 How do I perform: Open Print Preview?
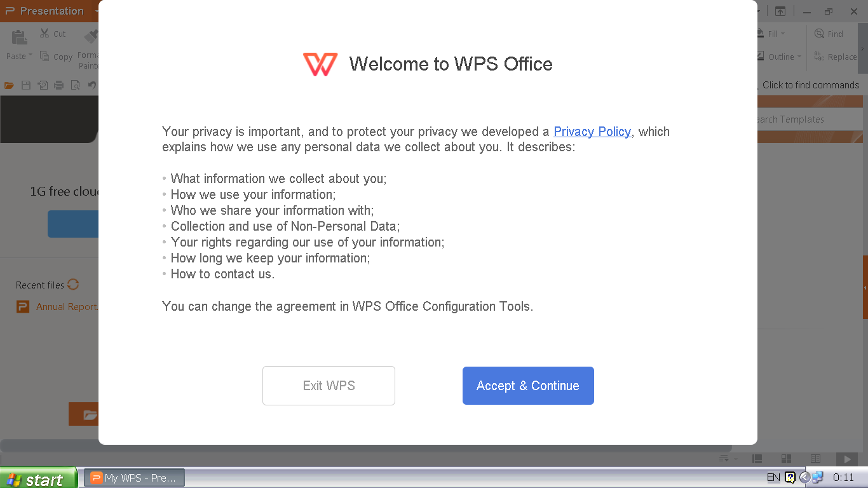click(75, 85)
